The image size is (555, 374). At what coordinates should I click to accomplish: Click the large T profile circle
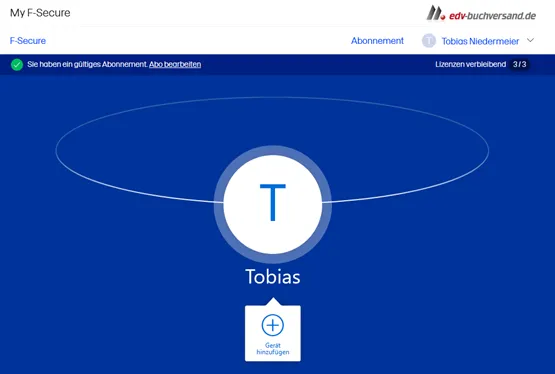click(x=273, y=204)
